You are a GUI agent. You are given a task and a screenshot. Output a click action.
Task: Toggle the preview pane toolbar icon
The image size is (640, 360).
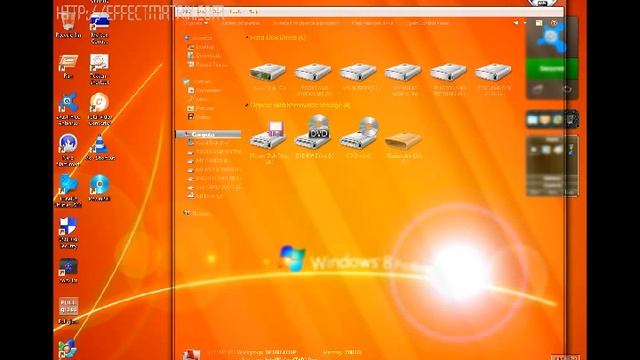(539, 23)
